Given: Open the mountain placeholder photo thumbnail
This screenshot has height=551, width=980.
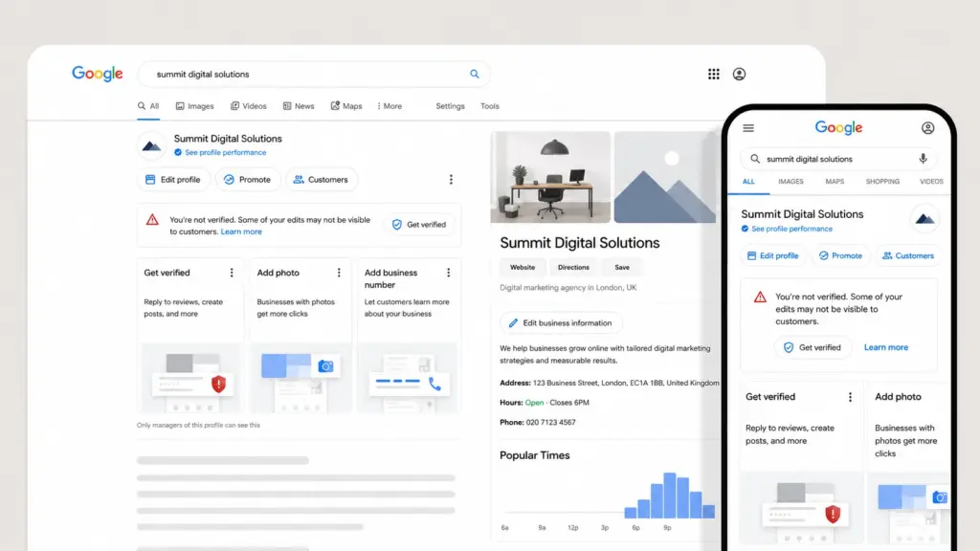Looking at the screenshot, I should [x=664, y=177].
